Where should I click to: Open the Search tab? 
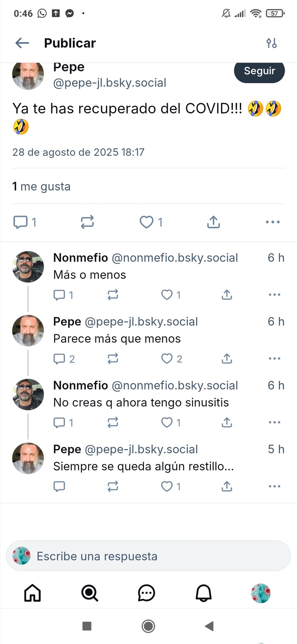(x=90, y=593)
